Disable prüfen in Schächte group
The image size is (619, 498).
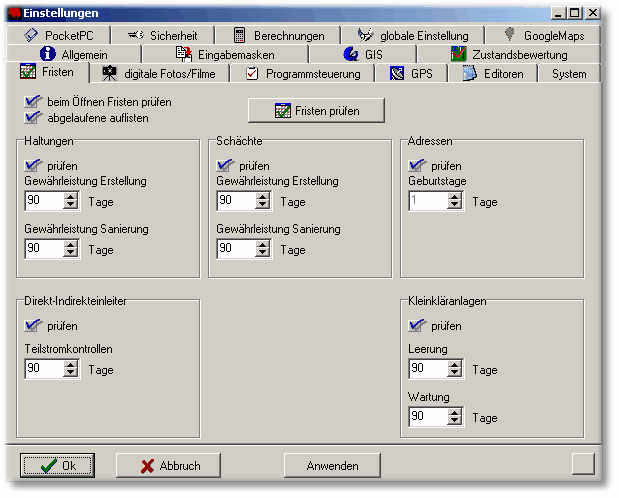(225, 165)
